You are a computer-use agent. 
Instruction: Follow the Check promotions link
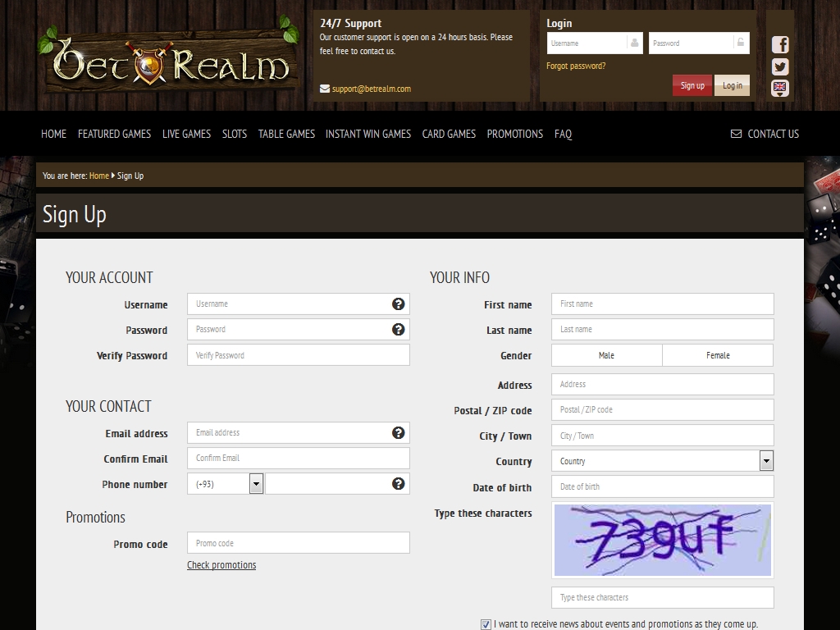(x=221, y=565)
